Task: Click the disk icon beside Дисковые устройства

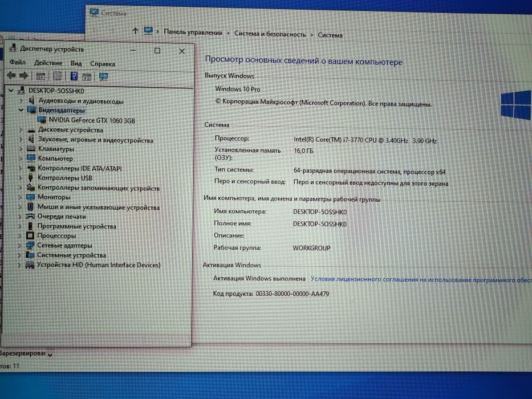Action: pyautogui.click(x=31, y=130)
